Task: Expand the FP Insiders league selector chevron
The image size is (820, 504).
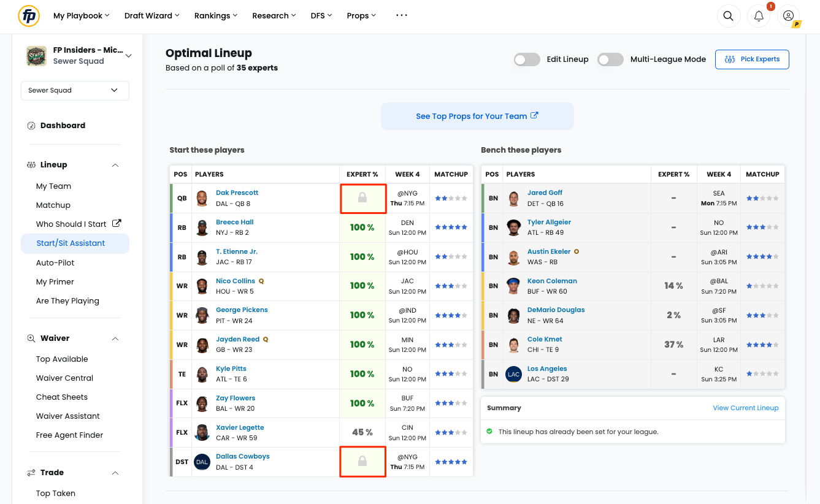Action: (x=128, y=56)
